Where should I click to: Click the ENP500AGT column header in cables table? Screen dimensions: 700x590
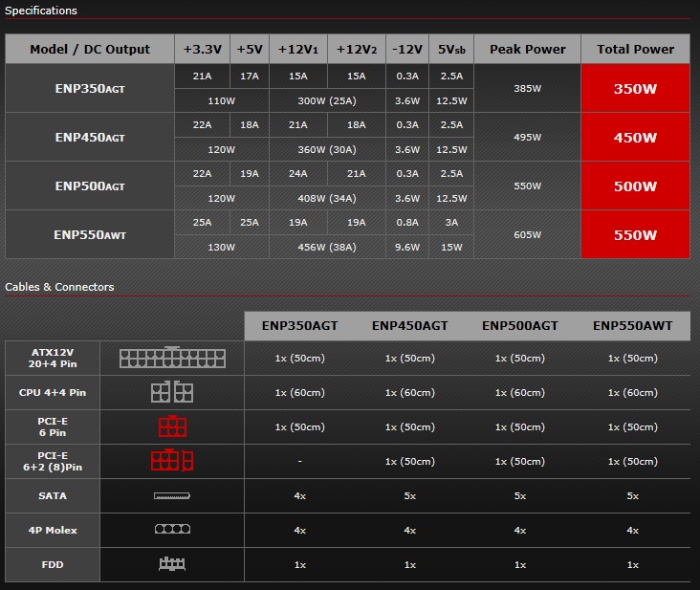[x=520, y=325]
